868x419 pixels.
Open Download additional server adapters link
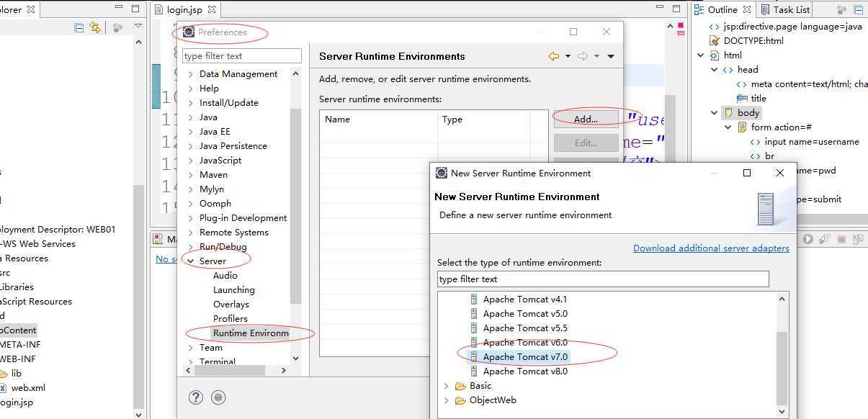point(711,248)
